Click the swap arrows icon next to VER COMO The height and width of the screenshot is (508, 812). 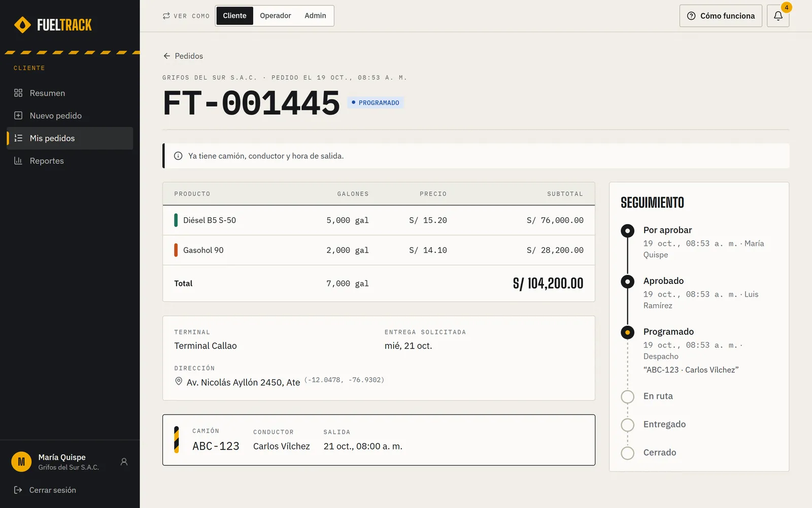coord(166,16)
